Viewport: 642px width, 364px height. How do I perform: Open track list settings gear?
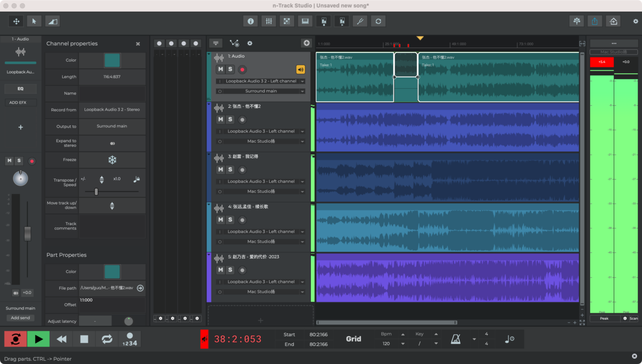tap(249, 43)
